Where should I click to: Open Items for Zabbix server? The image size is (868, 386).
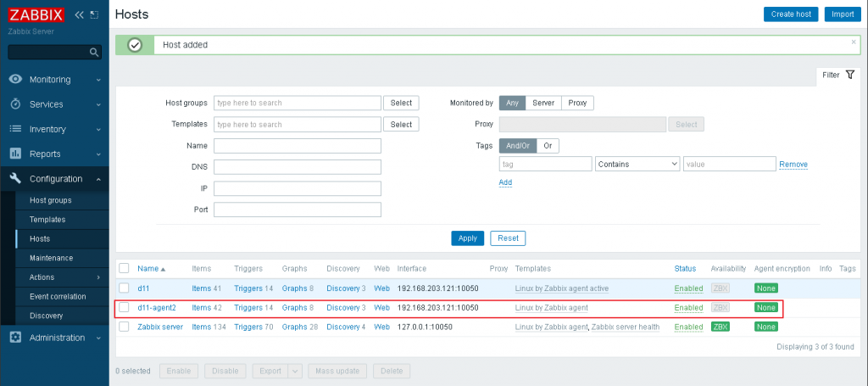pyautogui.click(x=202, y=327)
